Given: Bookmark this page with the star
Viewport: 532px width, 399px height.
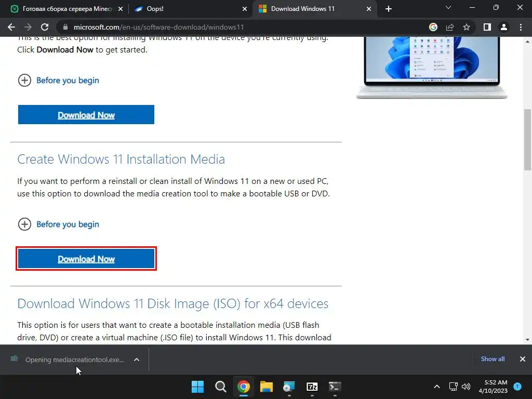Looking at the screenshot, I should pyautogui.click(x=467, y=27).
